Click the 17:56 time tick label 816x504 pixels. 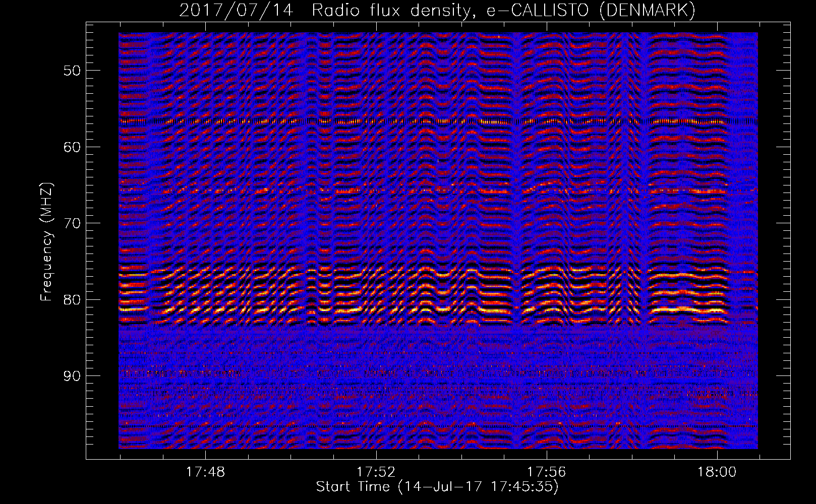pos(546,472)
